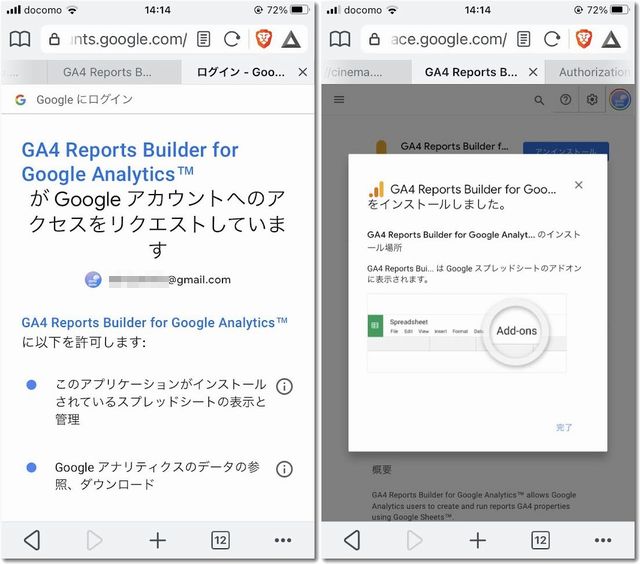Open new tab with plus in left phone
Viewport: 640px width, 564px height.
point(158,540)
